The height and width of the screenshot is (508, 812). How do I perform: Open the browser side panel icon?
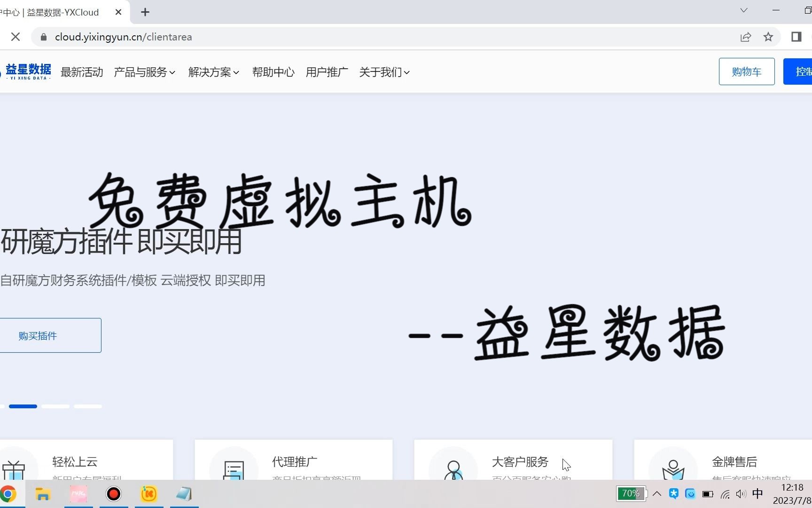pyautogui.click(x=796, y=37)
